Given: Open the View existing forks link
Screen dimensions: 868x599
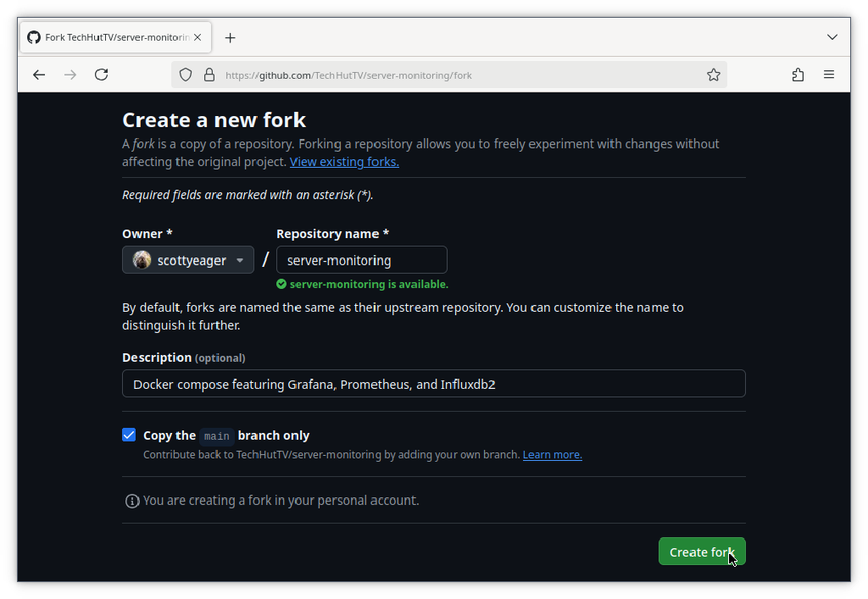Looking at the screenshot, I should click(343, 161).
